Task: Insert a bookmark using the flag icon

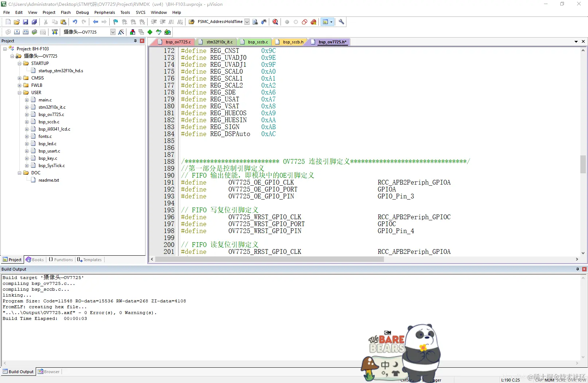Action: tap(116, 22)
